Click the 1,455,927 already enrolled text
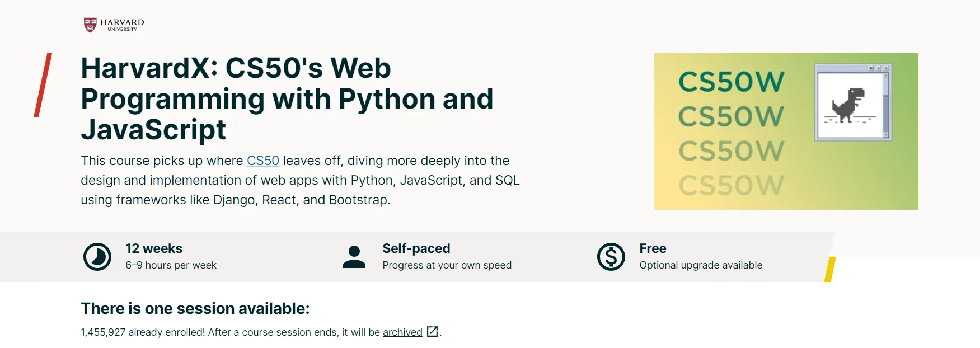 click(143, 332)
